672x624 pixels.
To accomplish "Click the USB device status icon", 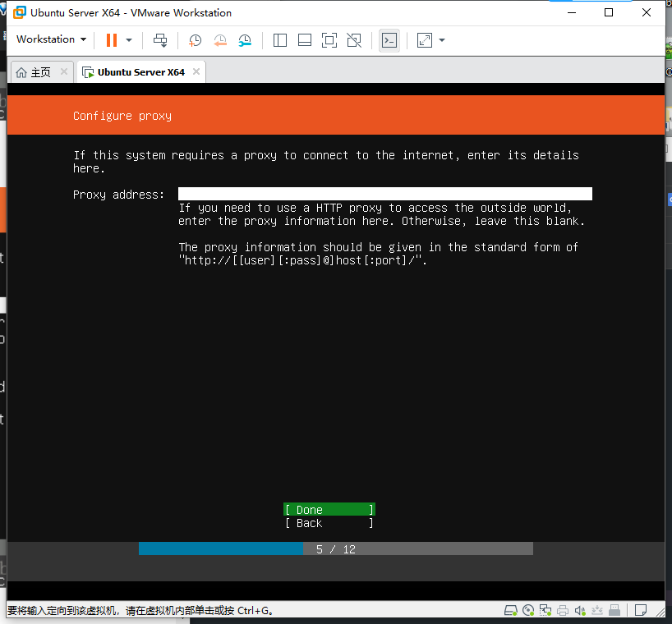I will pyautogui.click(x=614, y=610).
